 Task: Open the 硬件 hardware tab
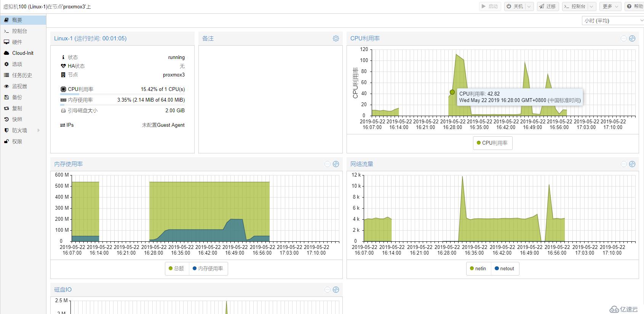click(23, 42)
